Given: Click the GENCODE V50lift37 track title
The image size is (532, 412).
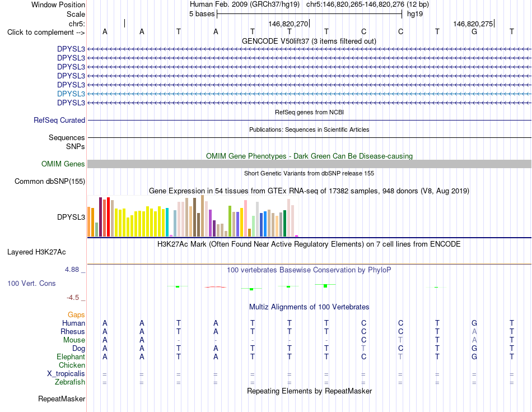Looking at the screenshot, I should click(x=309, y=41).
